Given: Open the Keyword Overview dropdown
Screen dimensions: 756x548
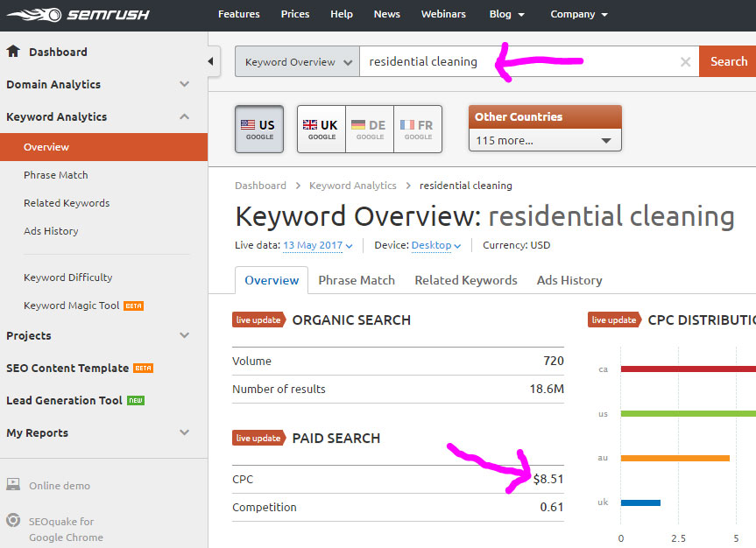Looking at the screenshot, I should click(x=297, y=61).
